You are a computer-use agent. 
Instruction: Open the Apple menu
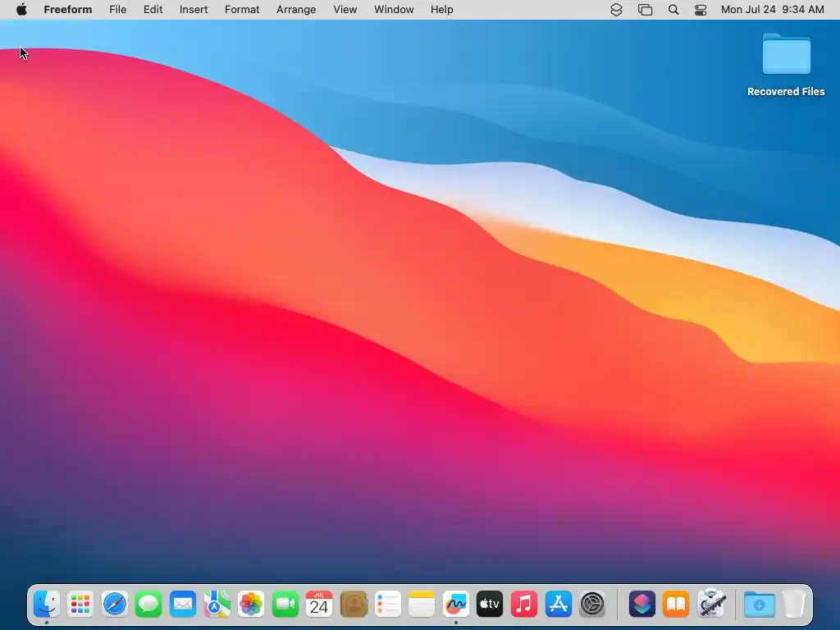click(21, 10)
